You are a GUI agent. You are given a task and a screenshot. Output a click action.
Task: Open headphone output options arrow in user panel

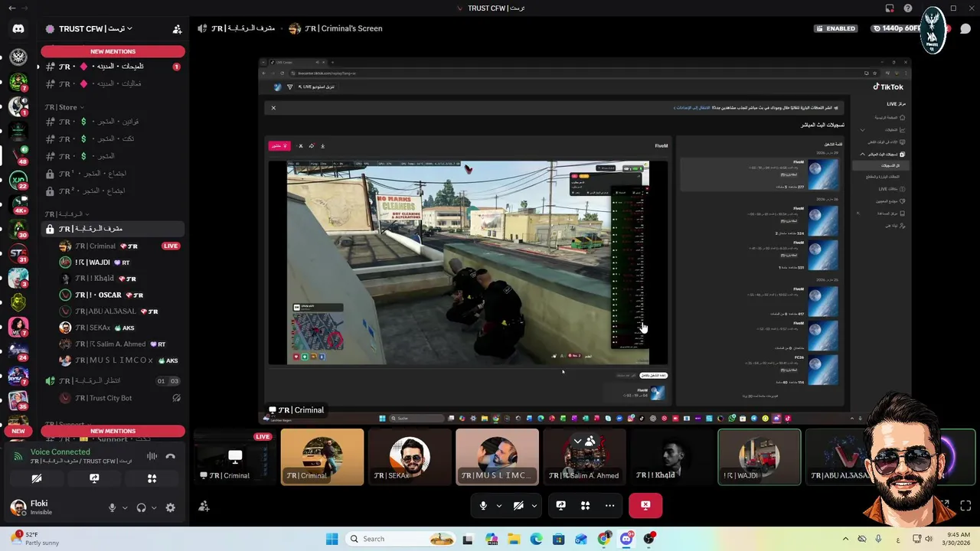(153, 507)
